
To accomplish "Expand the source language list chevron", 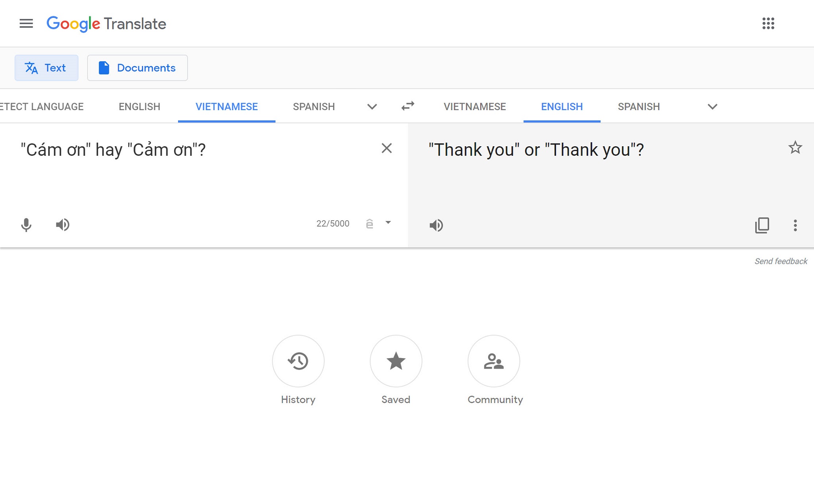I will click(x=372, y=107).
